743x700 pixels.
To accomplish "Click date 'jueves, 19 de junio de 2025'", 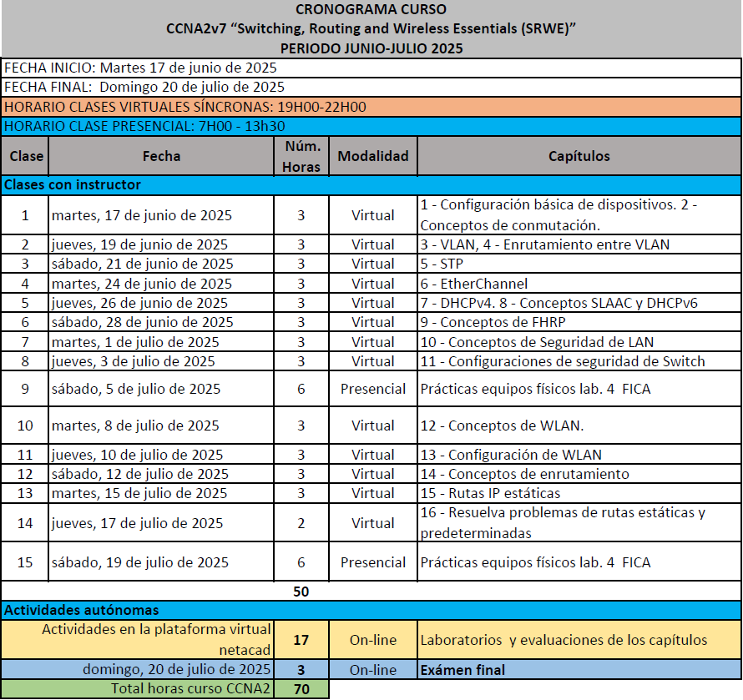I will pyautogui.click(x=139, y=244).
